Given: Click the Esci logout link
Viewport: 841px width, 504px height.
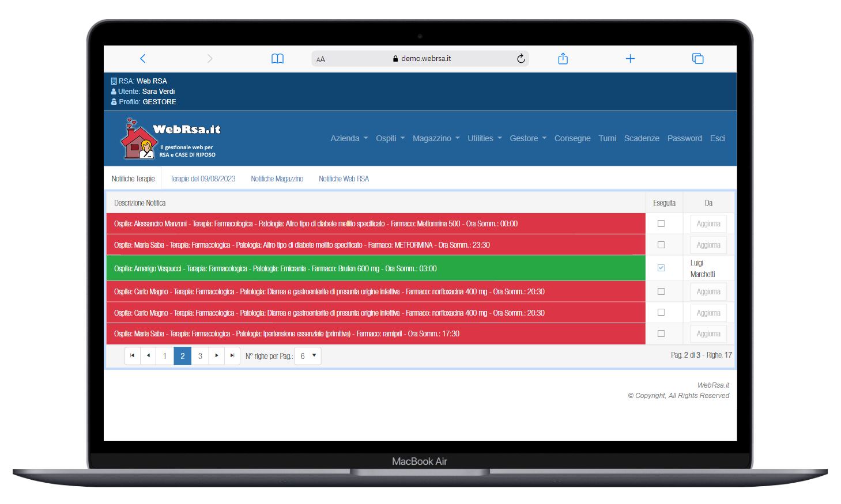Looking at the screenshot, I should 717,138.
